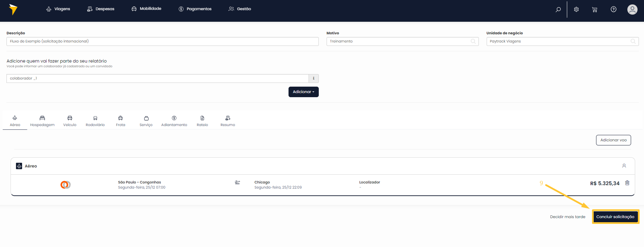Viewport: 644px width, 247px height.
Task: Open the shopping cart icon
Action: pos(595,10)
